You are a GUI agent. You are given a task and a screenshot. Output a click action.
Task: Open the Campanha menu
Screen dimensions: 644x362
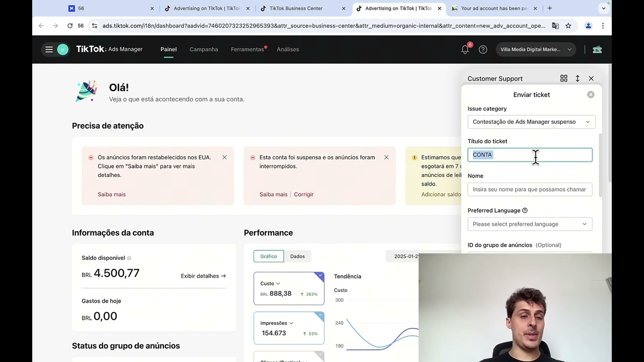click(x=204, y=49)
